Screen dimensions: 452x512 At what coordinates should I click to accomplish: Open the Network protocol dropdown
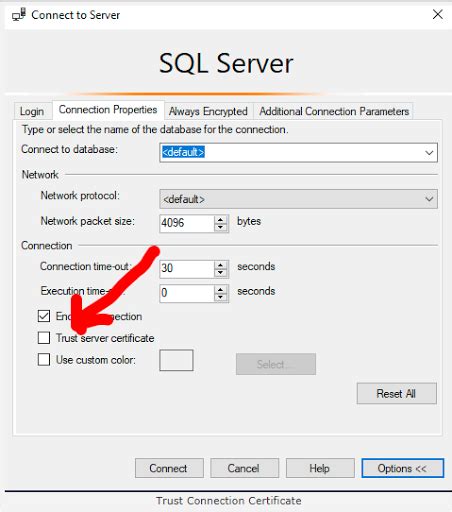coord(298,199)
